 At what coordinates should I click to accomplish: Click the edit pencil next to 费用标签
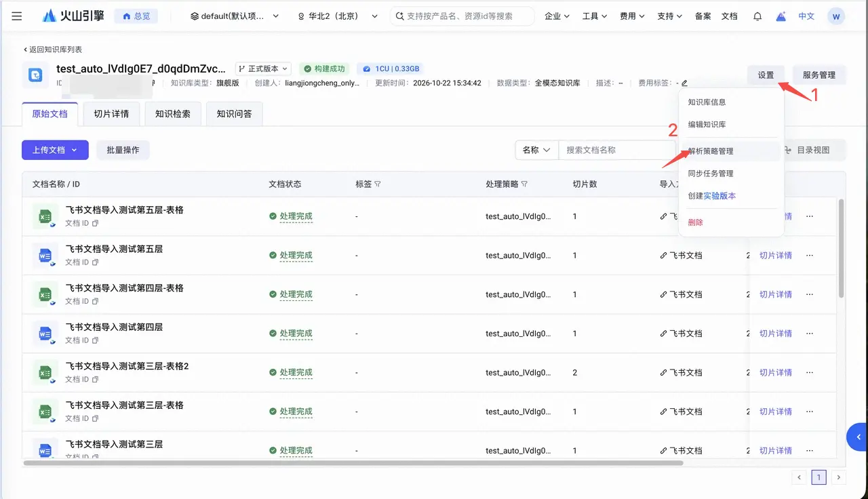[684, 83]
